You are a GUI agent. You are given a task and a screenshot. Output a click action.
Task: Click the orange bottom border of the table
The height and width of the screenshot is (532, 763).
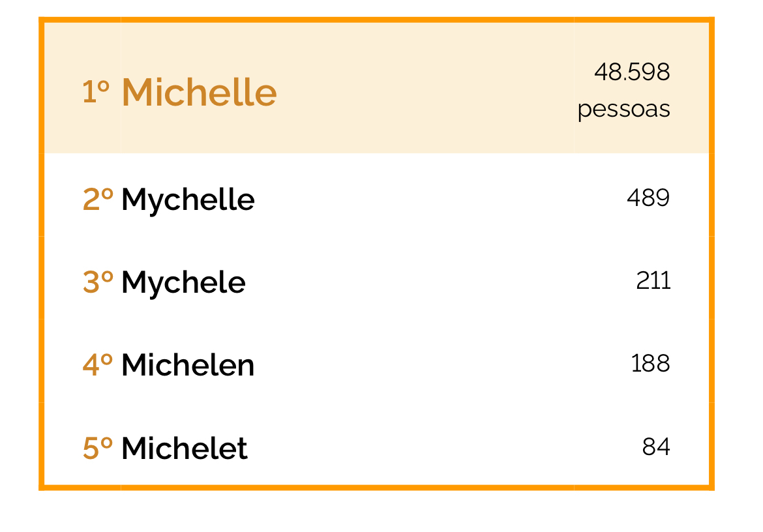(x=376, y=487)
